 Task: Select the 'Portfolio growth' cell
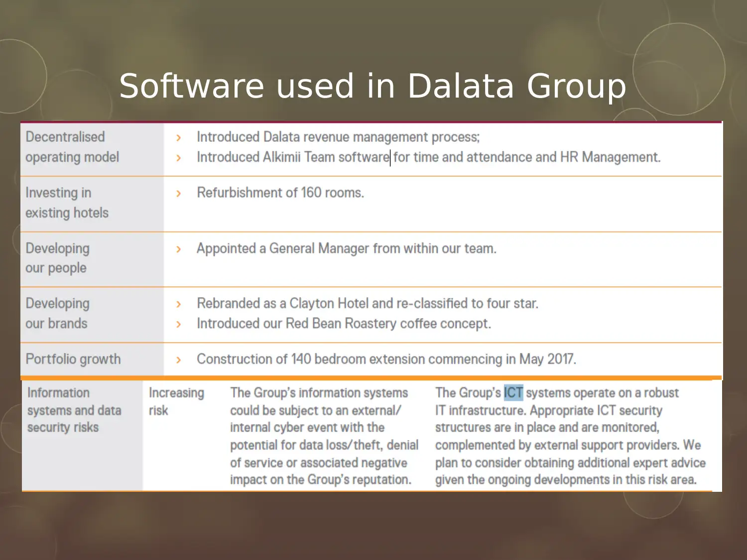tap(92, 359)
